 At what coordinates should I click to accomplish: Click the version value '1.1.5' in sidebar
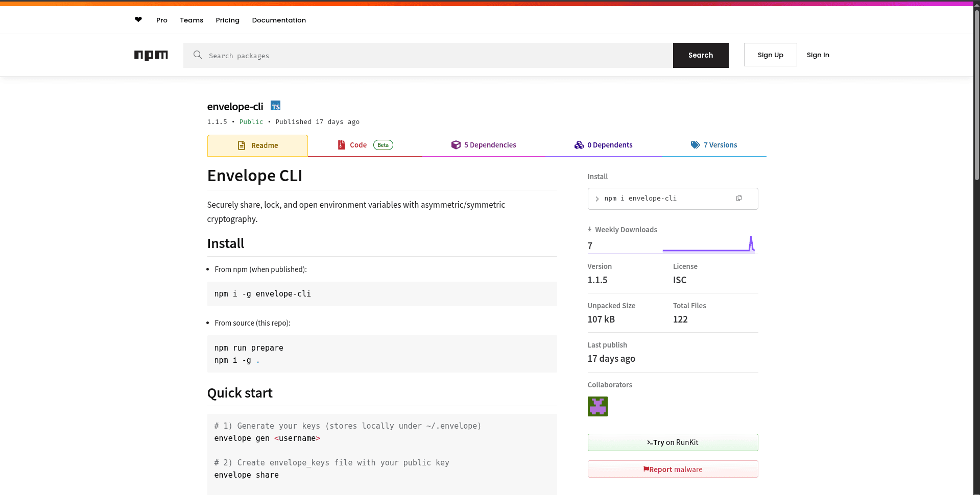tap(597, 280)
